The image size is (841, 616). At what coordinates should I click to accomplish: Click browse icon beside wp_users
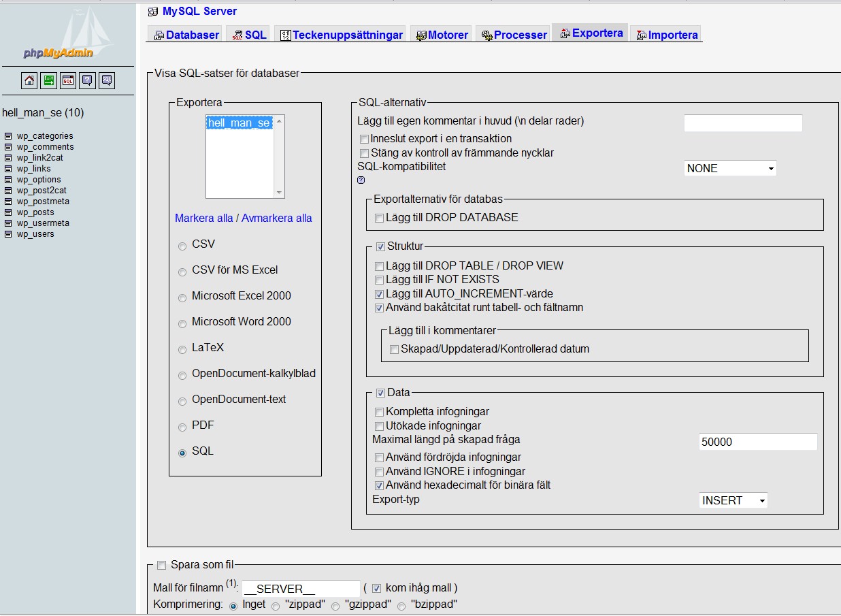point(8,234)
